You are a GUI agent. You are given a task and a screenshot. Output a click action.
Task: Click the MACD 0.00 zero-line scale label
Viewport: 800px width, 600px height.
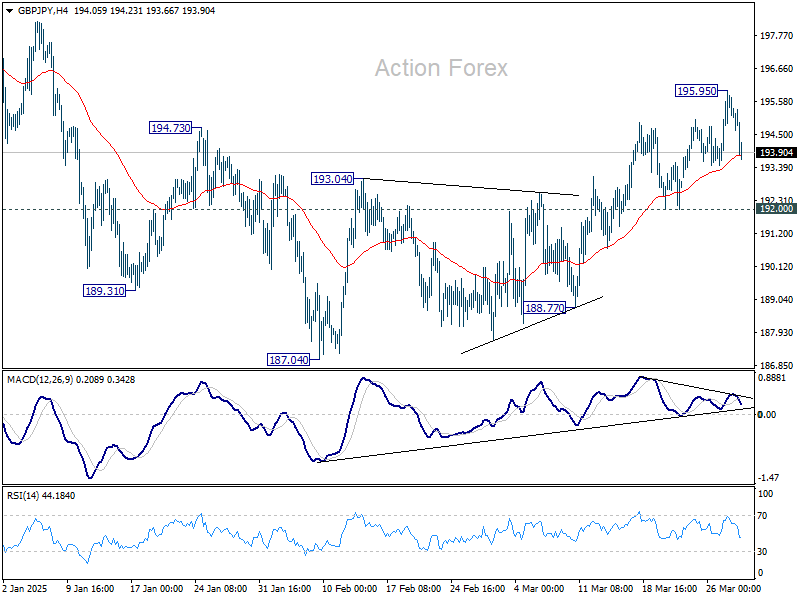(x=767, y=414)
